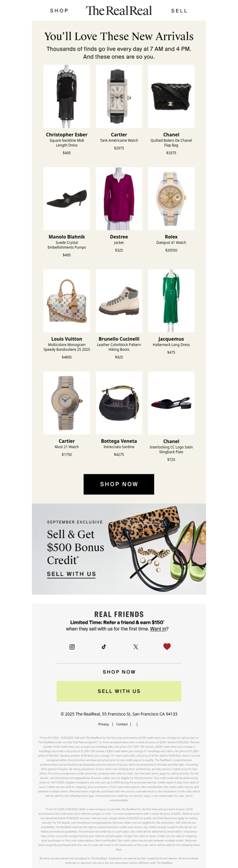Open the SELL link in header
238x868 pixels.
(x=179, y=11)
